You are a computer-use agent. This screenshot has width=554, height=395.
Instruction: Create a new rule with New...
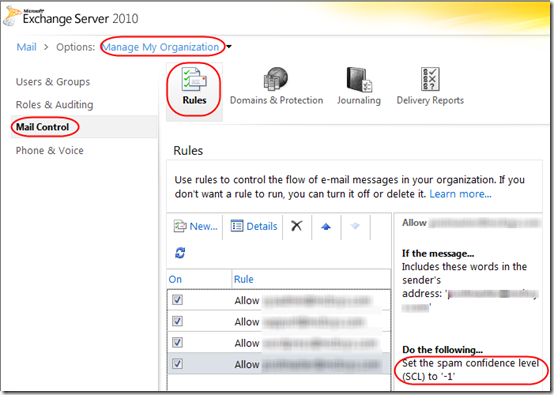195,226
